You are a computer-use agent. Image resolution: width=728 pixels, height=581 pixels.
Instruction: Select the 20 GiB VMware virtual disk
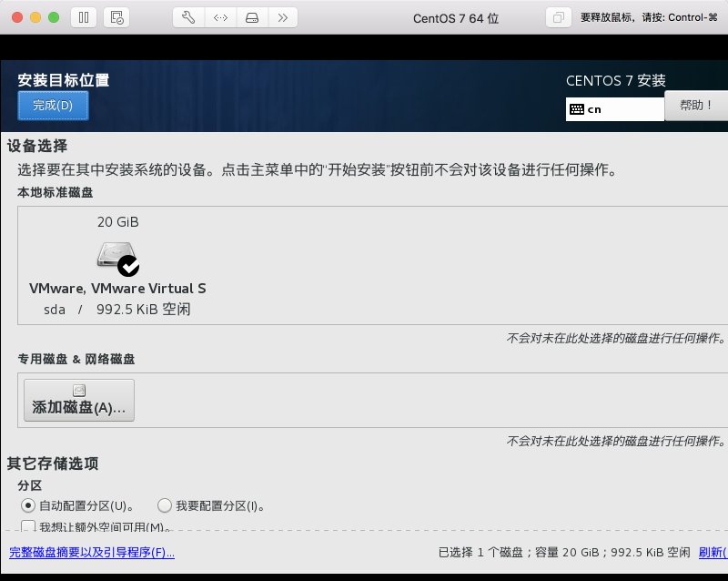(x=118, y=265)
